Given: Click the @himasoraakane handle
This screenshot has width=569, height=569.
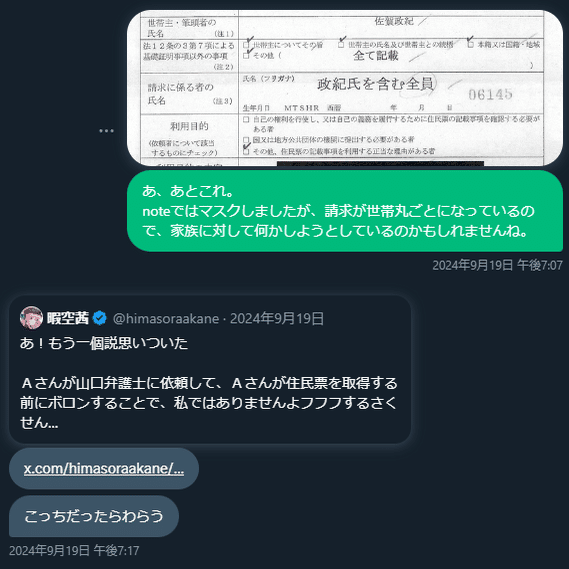Looking at the screenshot, I should tap(166, 319).
